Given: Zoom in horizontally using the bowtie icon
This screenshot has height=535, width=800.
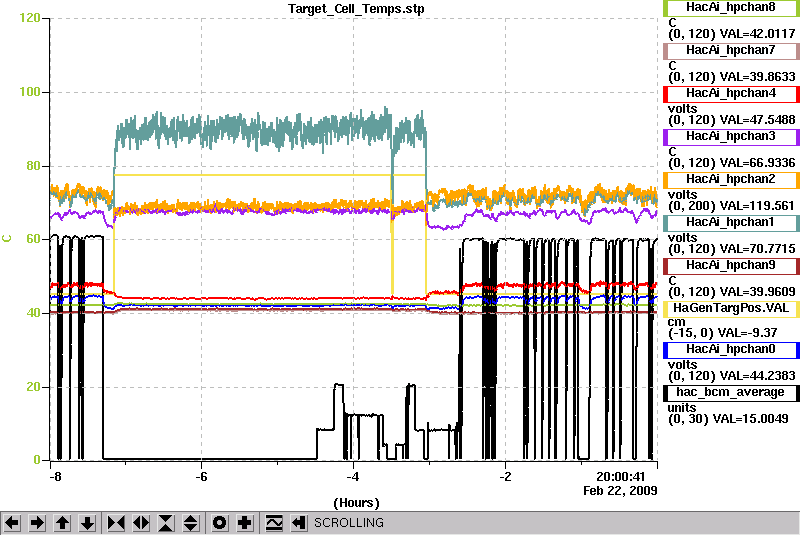Looking at the screenshot, I should [116, 523].
